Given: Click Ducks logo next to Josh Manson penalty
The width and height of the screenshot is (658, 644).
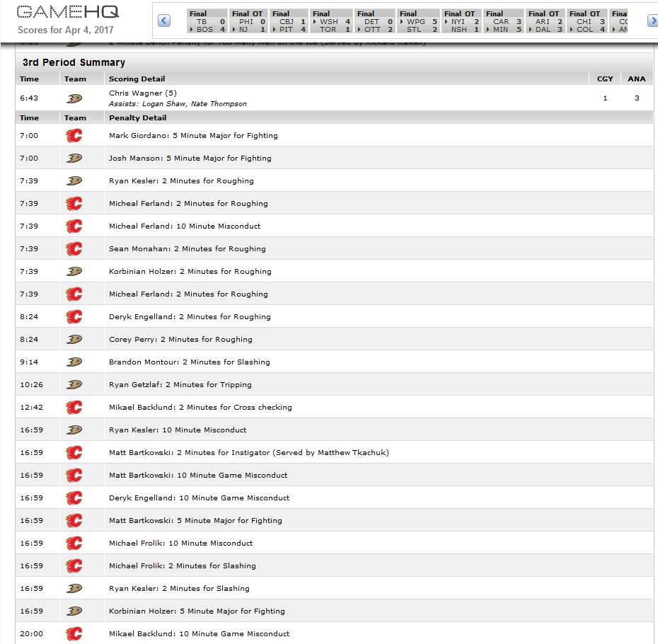Looking at the screenshot, I should [x=74, y=158].
